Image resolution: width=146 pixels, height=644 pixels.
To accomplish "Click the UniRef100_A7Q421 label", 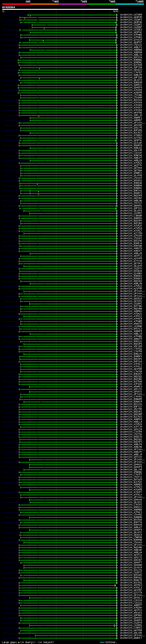I will click(131, 314).
